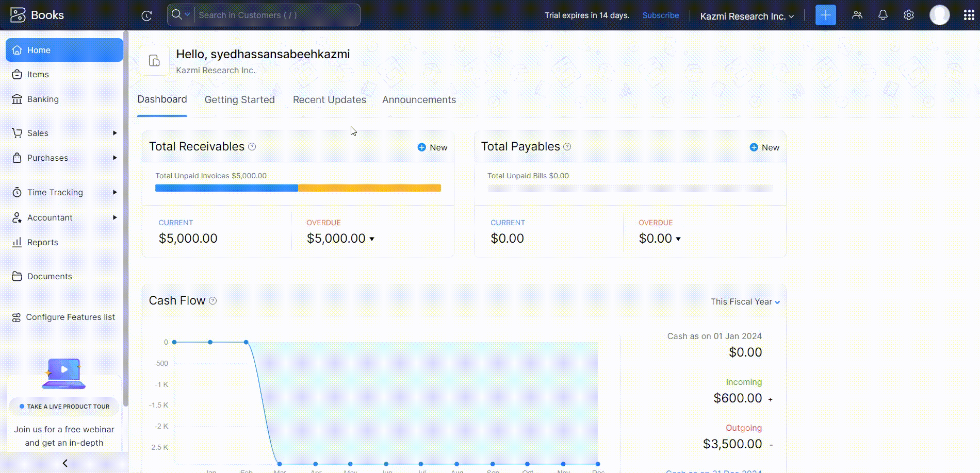Open the settings gear icon
980x473 pixels.
(909, 15)
